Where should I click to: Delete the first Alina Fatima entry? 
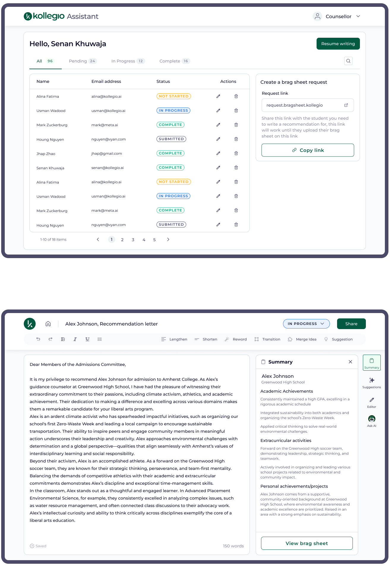(x=236, y=96)
